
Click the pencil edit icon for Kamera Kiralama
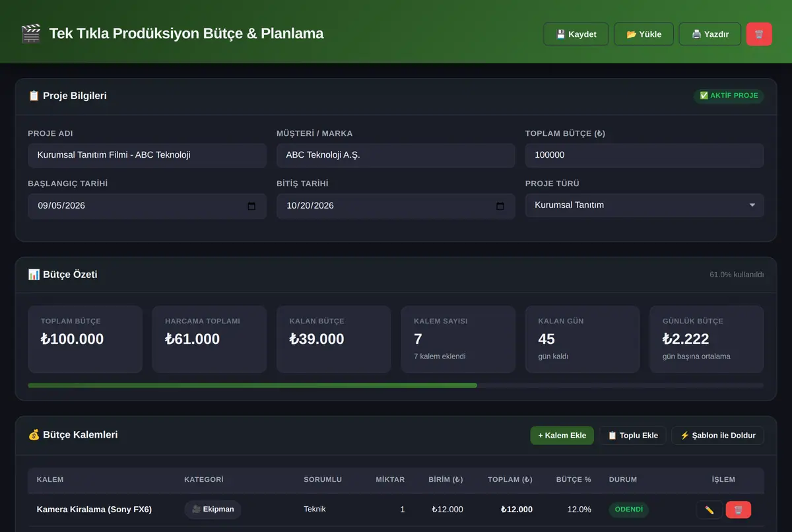[x=709, y=510]
